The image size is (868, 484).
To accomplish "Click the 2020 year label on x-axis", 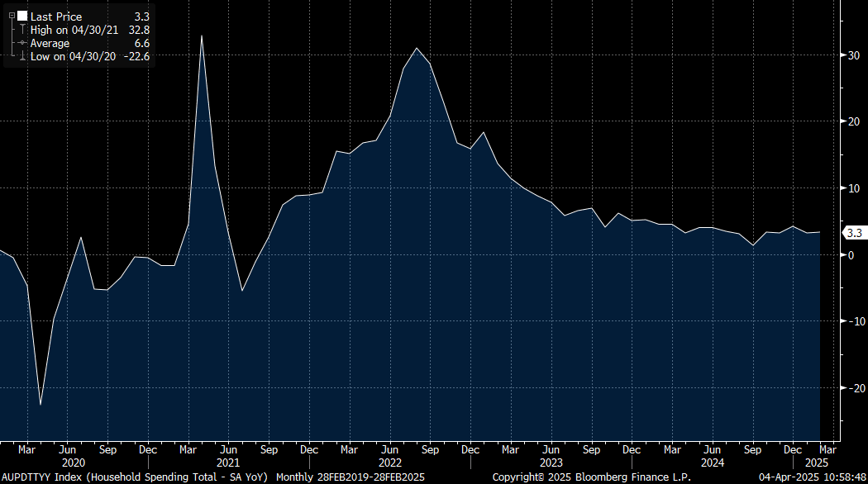I will coord(73,463).
